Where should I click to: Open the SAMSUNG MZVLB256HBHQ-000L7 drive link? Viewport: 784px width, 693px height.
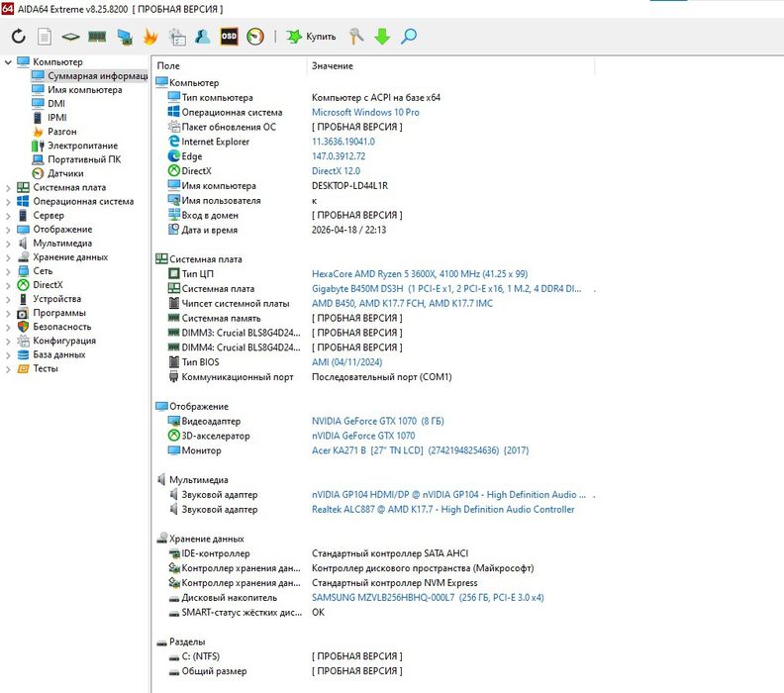coord(428,598)
